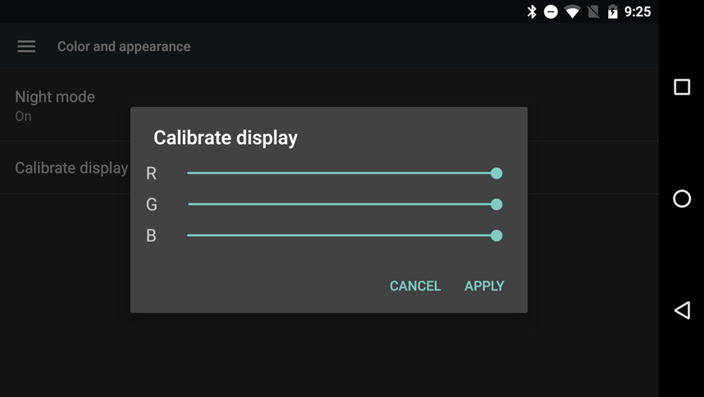704x397 pixels.
Task: Tap the Do Not Disturb status icon
Action: pyautogui.click(x=551, y=12)
